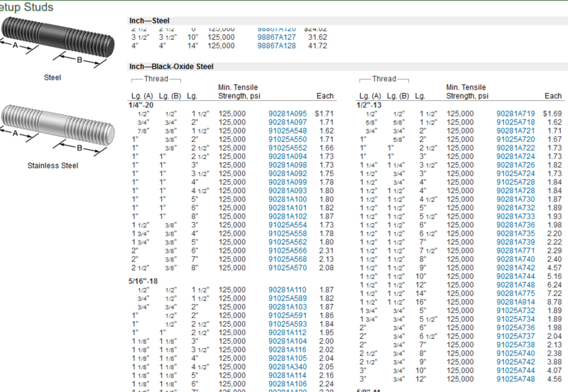Open part number 98867A127 link
568x392 pixels.
point(275,37)
